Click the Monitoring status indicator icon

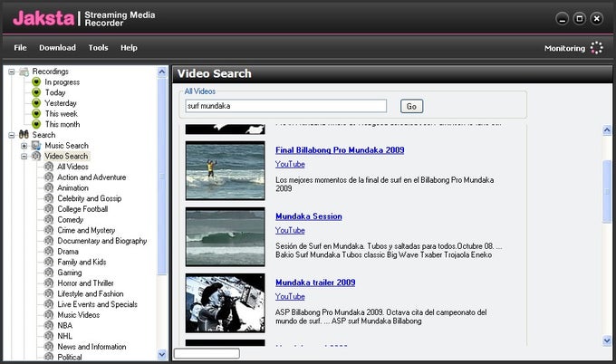pyautogui.click(x=596, y=48)
